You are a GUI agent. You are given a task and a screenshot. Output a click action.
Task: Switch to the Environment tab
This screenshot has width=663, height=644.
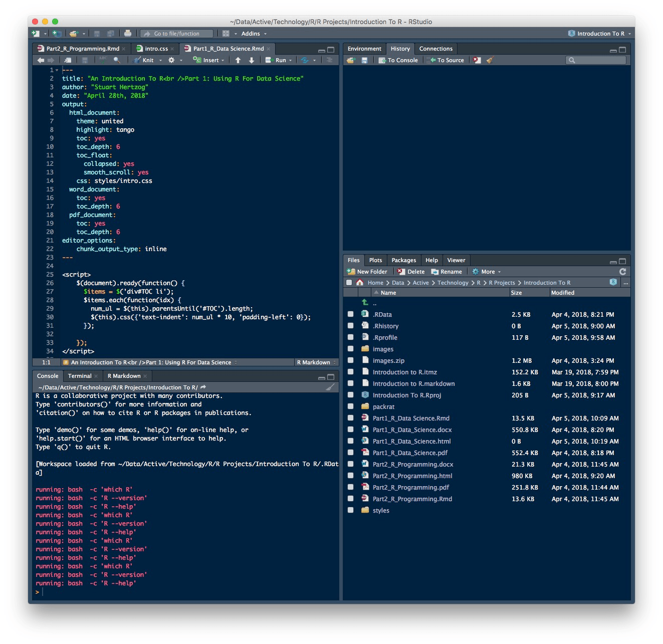364,49
